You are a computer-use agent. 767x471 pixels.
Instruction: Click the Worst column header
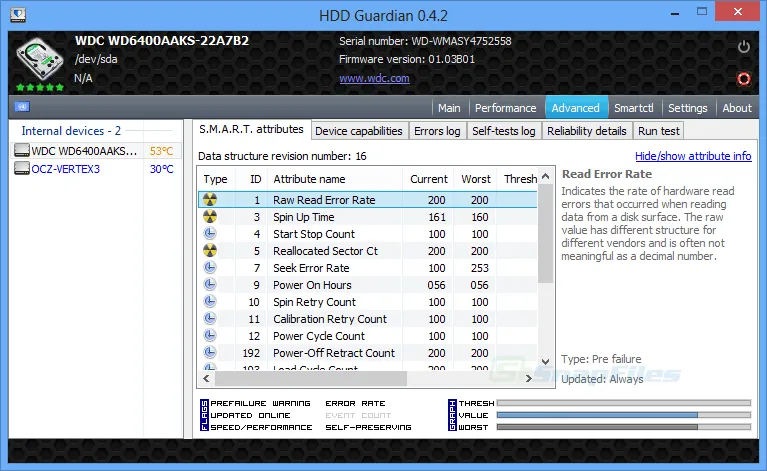point(475,179)
